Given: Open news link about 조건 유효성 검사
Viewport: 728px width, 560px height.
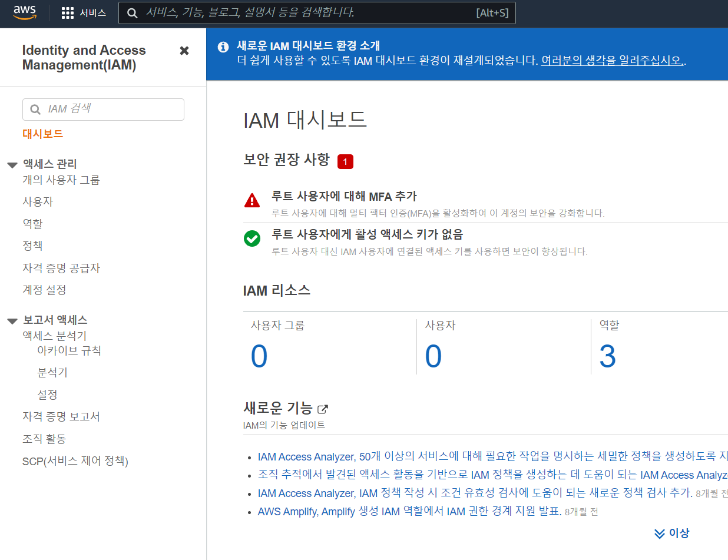Looking at the screenshot, I should point(475,493).
